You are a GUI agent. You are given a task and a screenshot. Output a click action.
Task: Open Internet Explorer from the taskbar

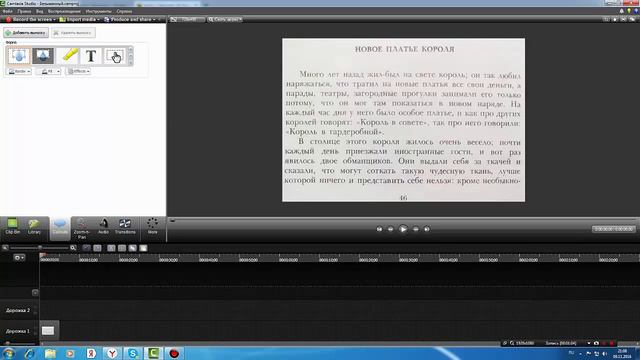pos(29,353)
